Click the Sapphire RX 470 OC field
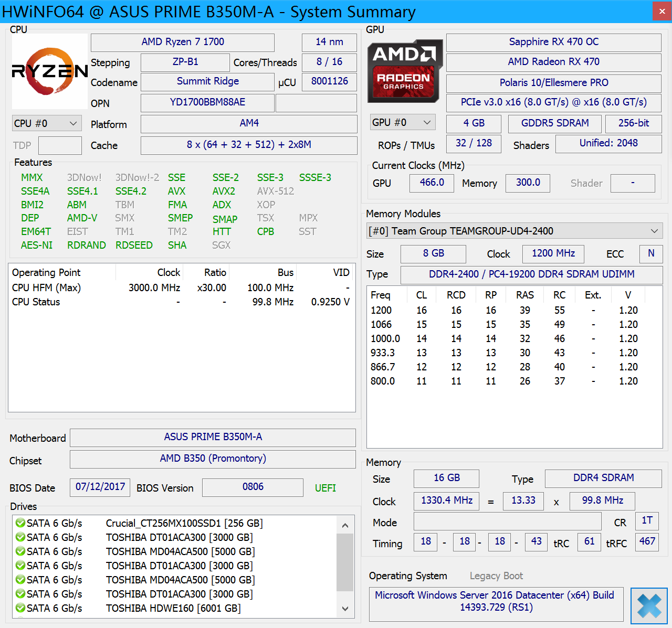 point(553,42)
